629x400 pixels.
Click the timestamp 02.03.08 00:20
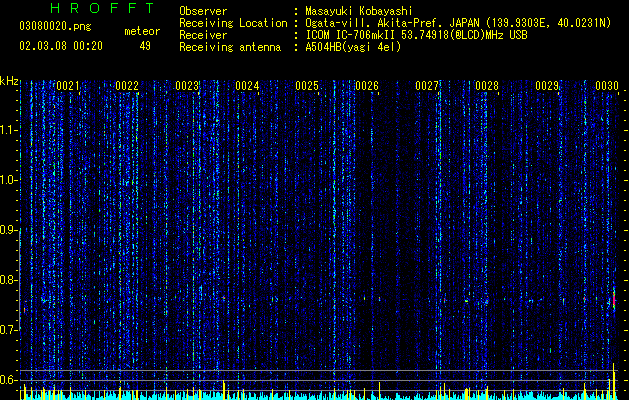61,46
